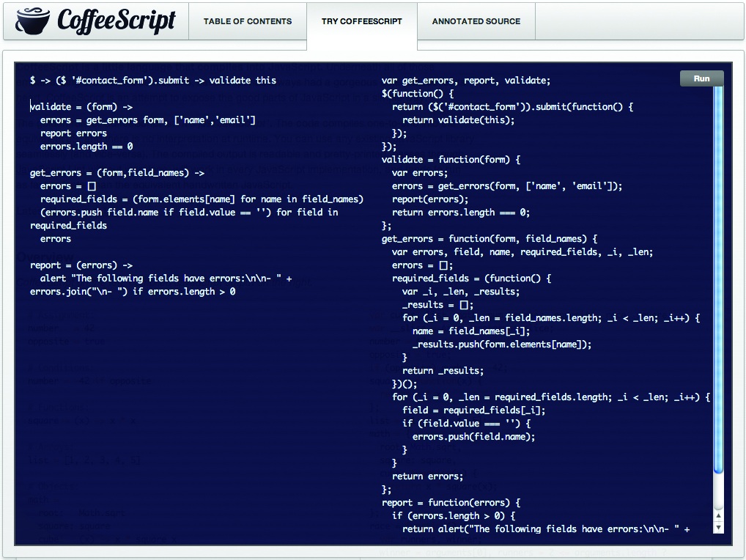Screen dimensions: 746x560
Task: Click the line "validate = (form) ->" in the editor
Action: coord(81,107)
